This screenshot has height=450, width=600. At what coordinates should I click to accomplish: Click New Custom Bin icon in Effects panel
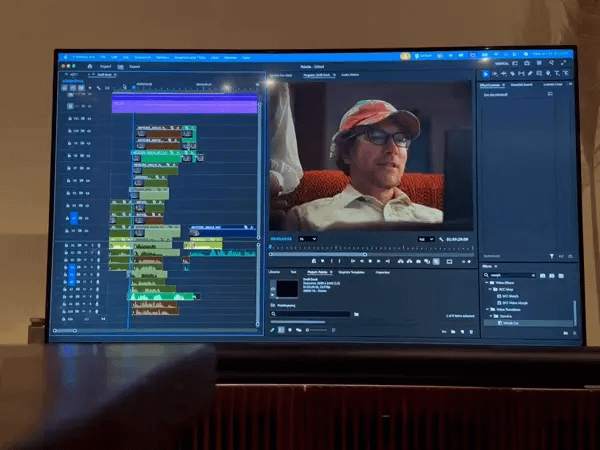coord(566,333)
